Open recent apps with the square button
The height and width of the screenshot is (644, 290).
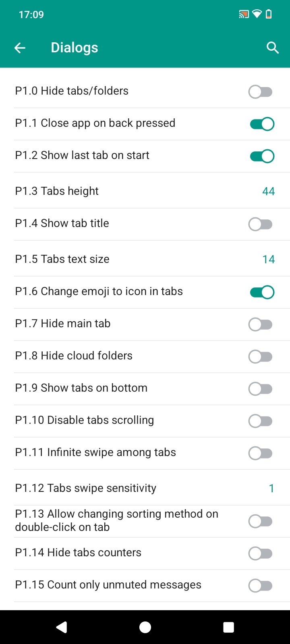point(228,627)
